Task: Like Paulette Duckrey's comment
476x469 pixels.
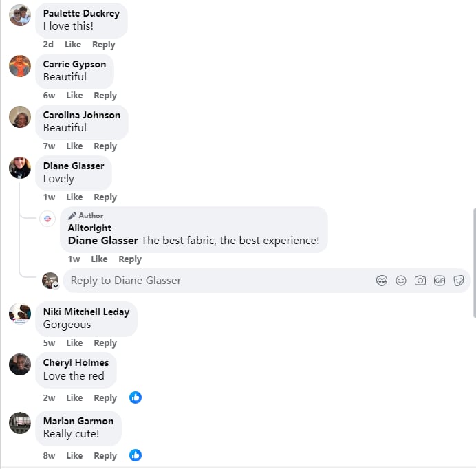Action: [73, 44]
